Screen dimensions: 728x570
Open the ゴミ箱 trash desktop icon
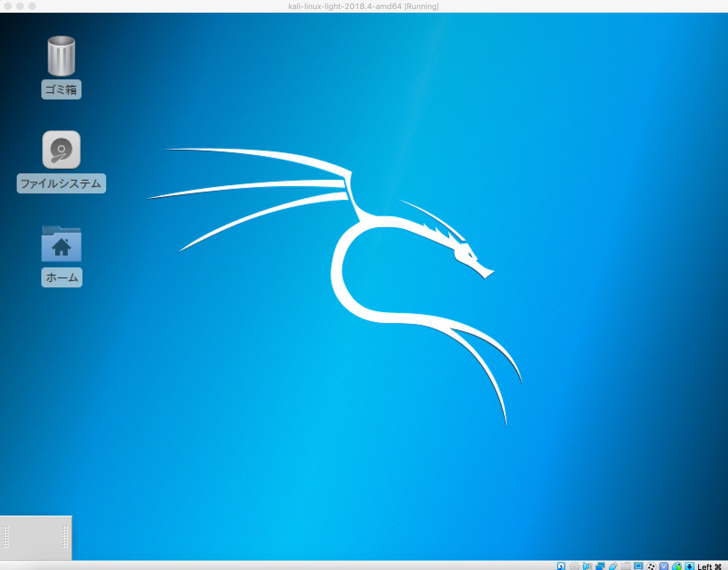tap(61, 56)
